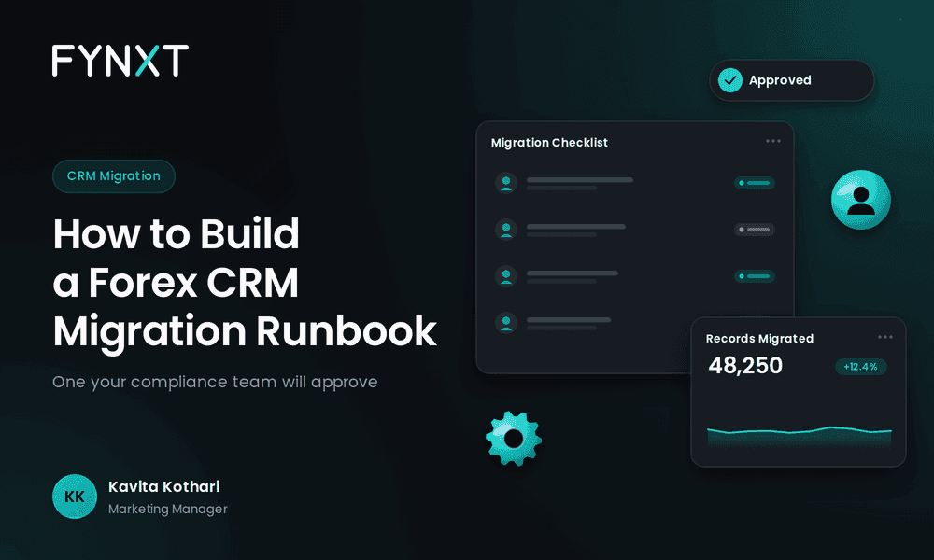
Task: Click the teal gear icon
Action: point(514,439)
